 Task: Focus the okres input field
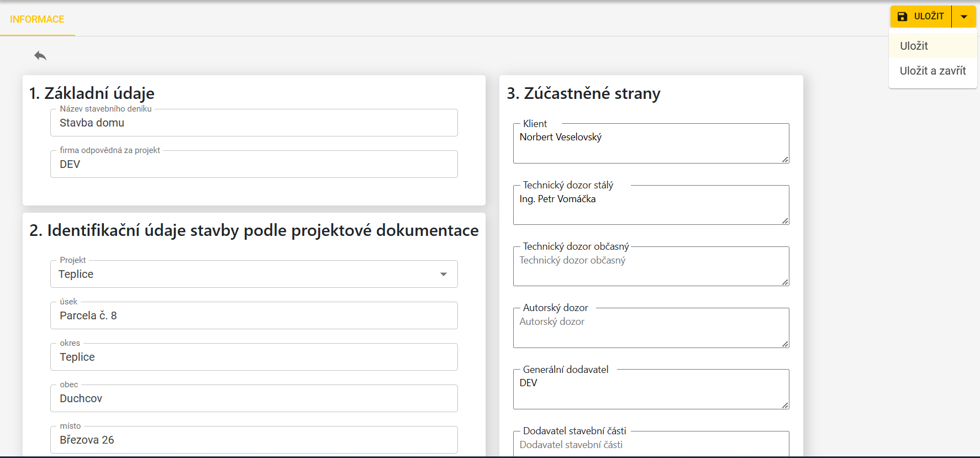pyautogui.click(x=254, y=357)
